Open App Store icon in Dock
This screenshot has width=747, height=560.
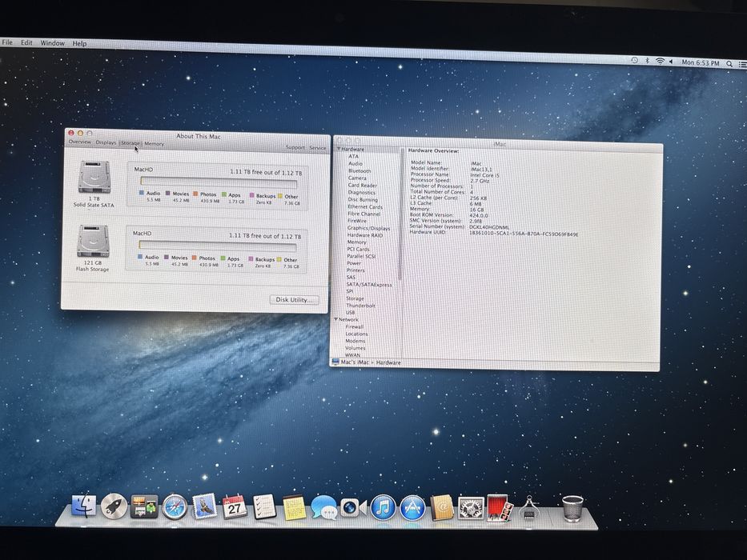(x=412, y=508)
